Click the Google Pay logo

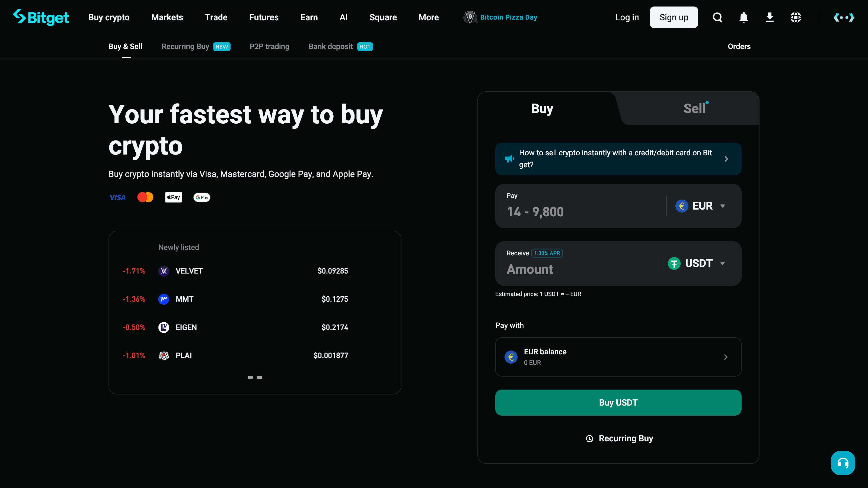[x=202, y=197]
